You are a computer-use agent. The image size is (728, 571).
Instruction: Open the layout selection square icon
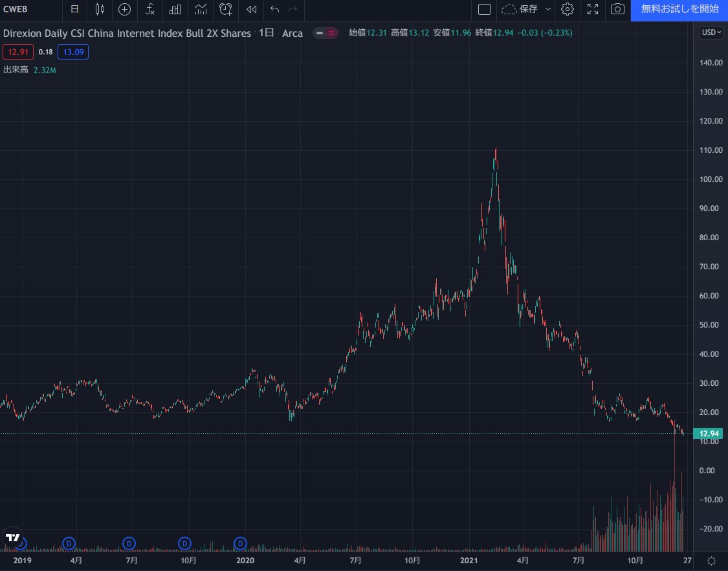(x=484, y=9)
